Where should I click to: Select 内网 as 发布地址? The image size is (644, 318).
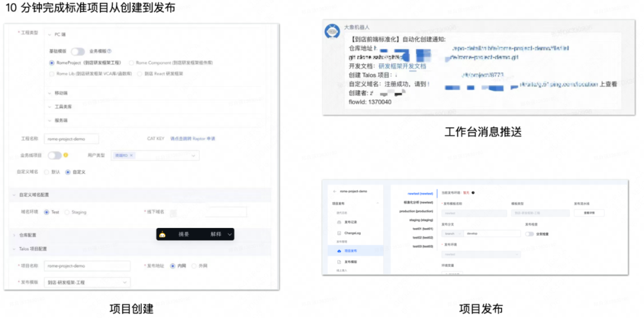(x=172, y=266)
